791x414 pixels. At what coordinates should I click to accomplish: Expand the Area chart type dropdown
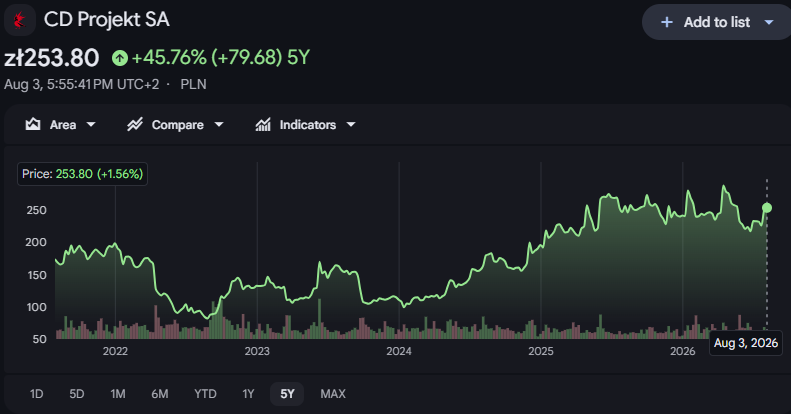[x=91, y=125]
